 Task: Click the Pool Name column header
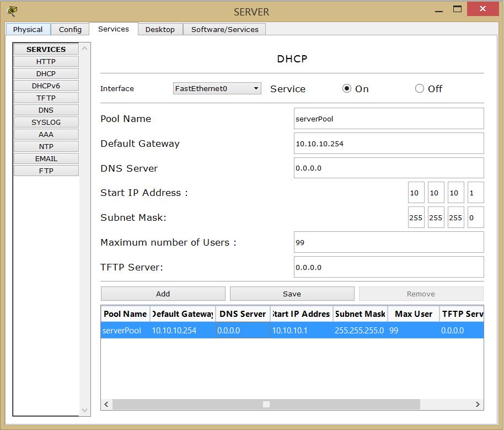click(x=125, y=314)
